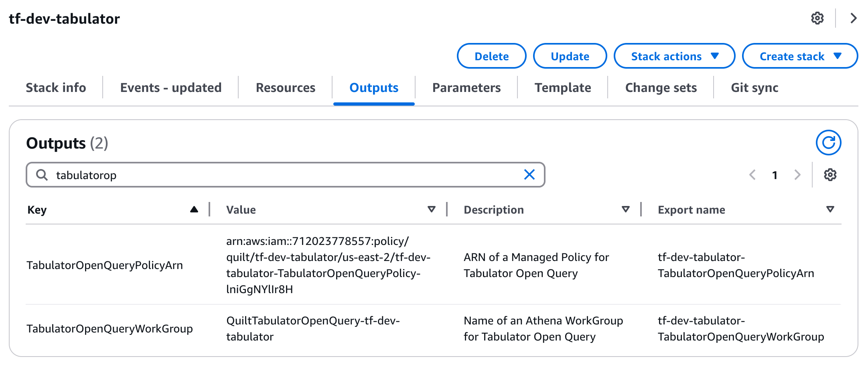The height and width of the screenshot is (367, 868).
Task: Open Outputs table preferences gear
Action: point(830,175)
